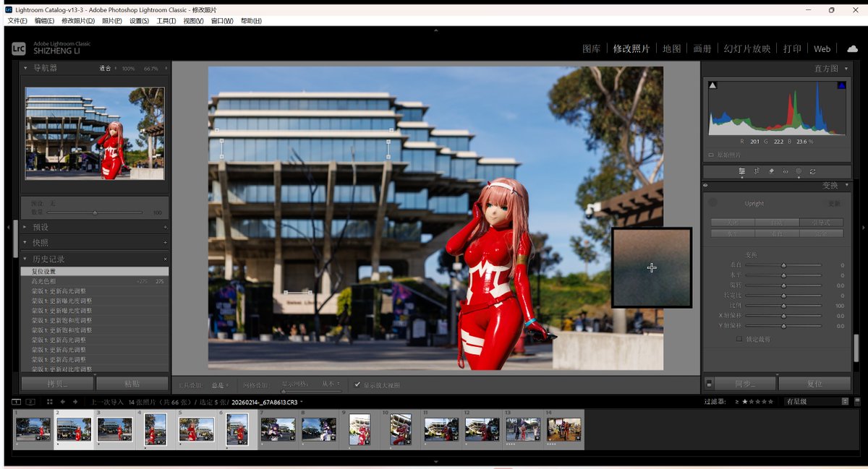Go forward with filmstrip right arrow
868x469 pixels.
coord(75,401)
